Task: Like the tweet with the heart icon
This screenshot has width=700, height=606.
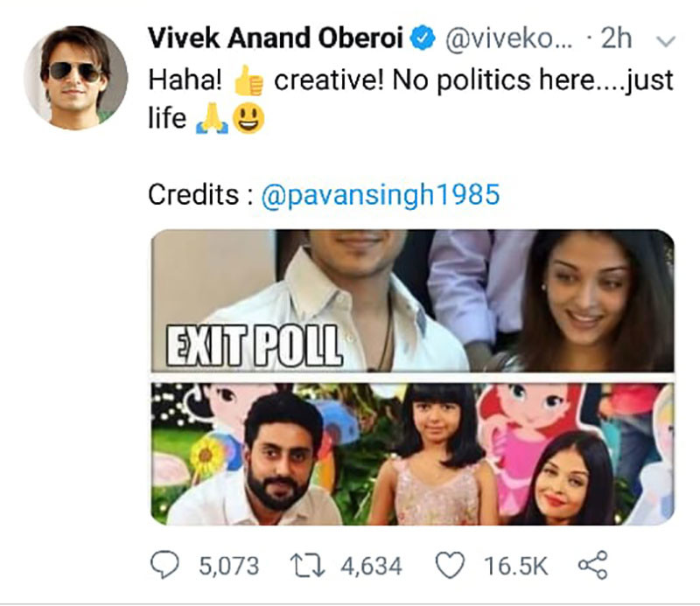Action: [450, 566]
